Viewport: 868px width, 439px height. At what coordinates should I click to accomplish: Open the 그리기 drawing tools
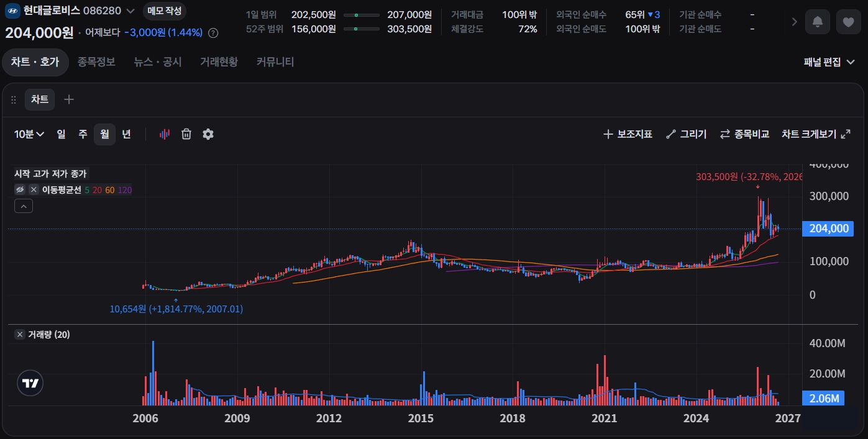point(686,134)
